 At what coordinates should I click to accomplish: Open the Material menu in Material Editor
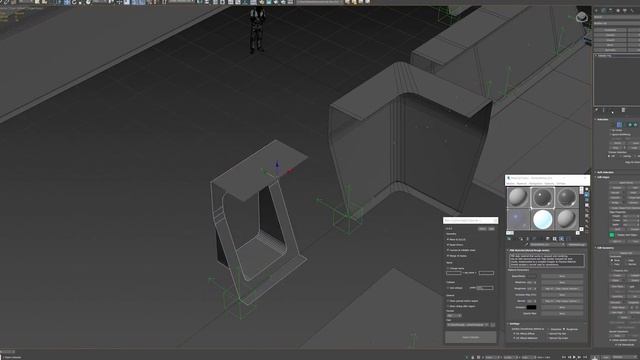pyautogui.click(x=522, y=184)
